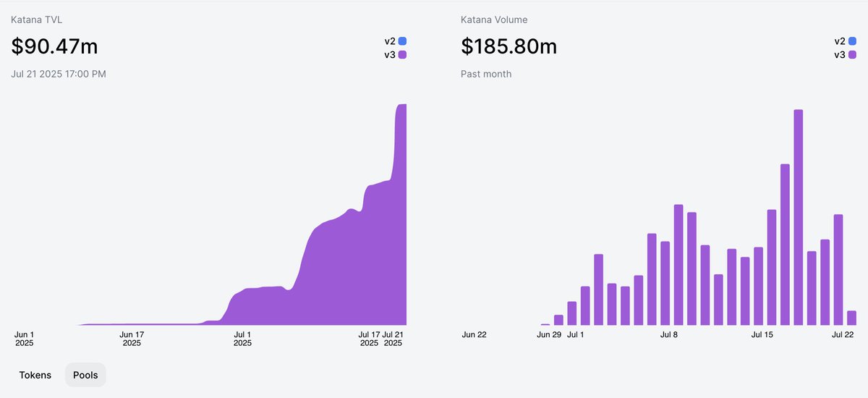Image resolution: width=868 pixels, height=398 pixels.
Task: Click the Katana Volume title
Action: pyautogui.click(x=494, y=20)
